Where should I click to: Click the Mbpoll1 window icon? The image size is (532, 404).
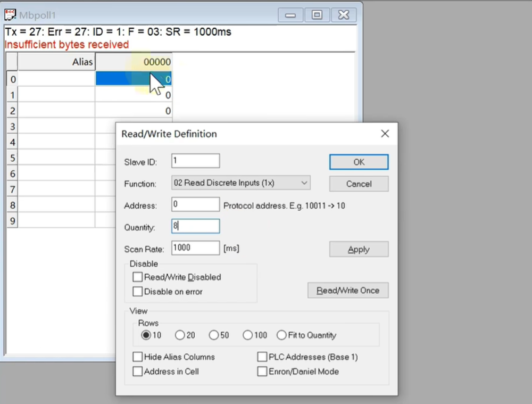tap(10, 15)
